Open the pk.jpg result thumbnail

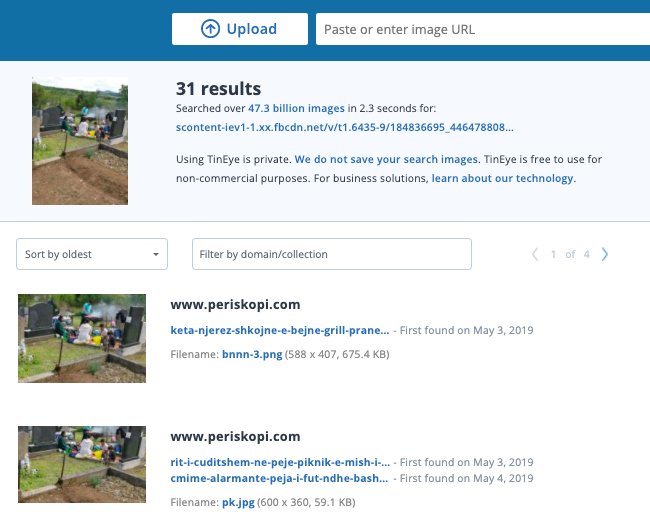click(82, 464)
